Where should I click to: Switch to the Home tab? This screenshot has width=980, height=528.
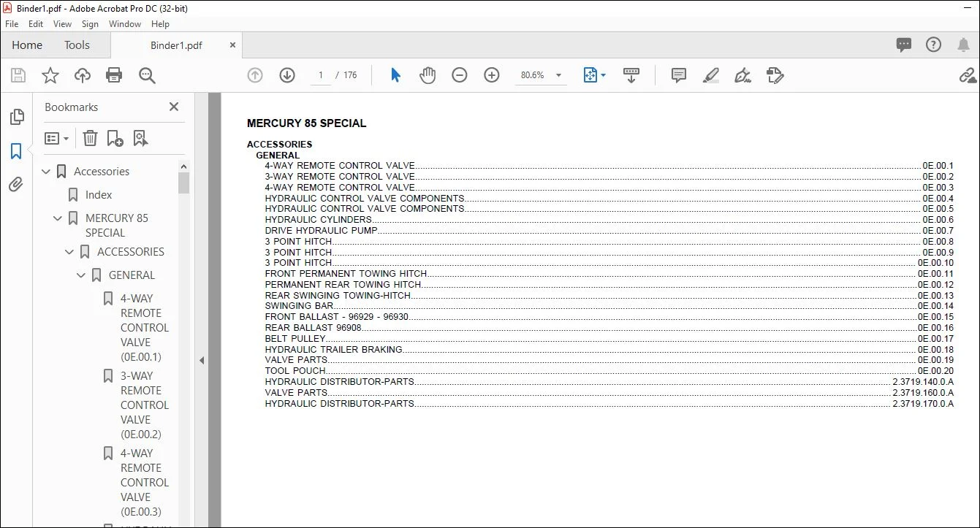pyautogui.click(x=27, y=45)
